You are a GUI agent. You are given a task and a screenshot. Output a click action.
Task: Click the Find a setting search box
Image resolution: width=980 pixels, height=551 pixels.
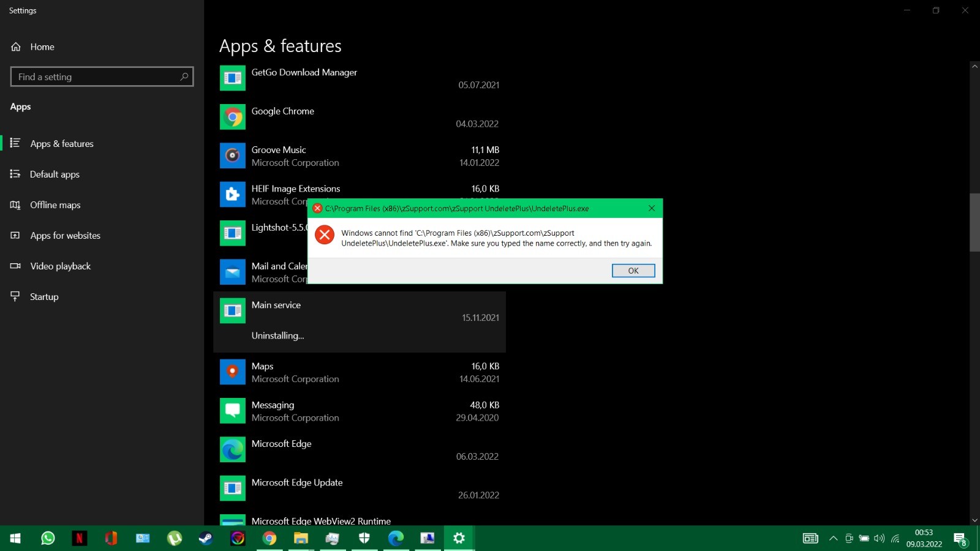(102, 77)
